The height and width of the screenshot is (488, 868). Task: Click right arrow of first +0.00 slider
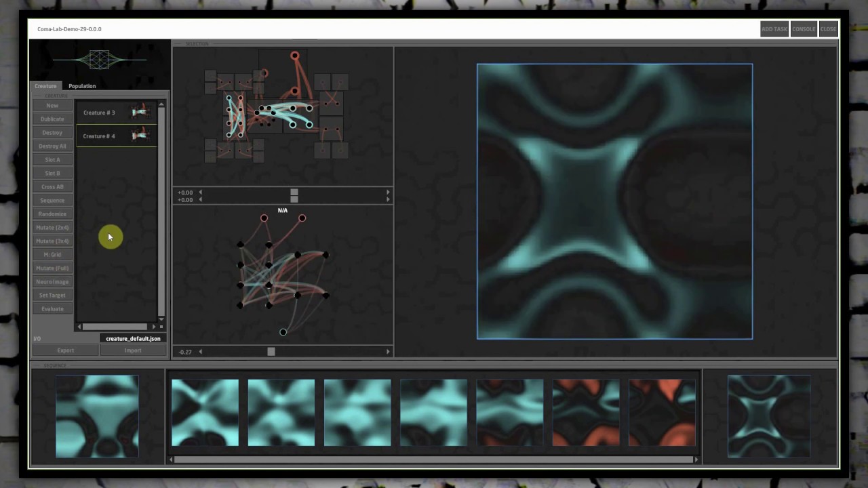pyautogui.click(x=388, y=192)
